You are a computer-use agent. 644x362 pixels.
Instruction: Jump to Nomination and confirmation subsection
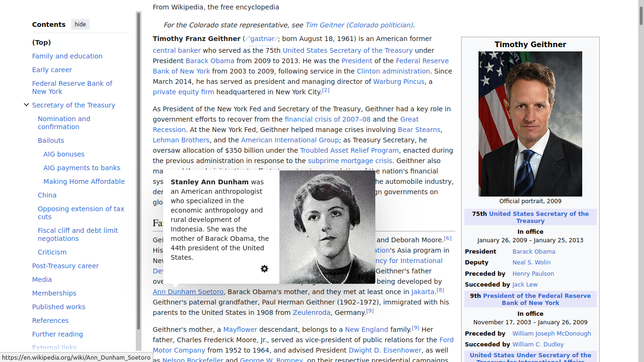(64, 123)
